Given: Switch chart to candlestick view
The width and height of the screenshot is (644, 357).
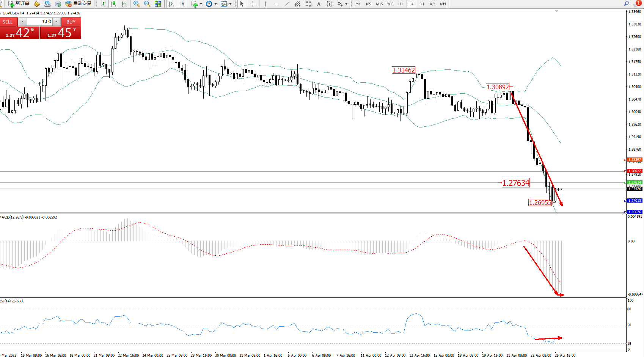Looking at the screenshot, I should click(113, 4).
